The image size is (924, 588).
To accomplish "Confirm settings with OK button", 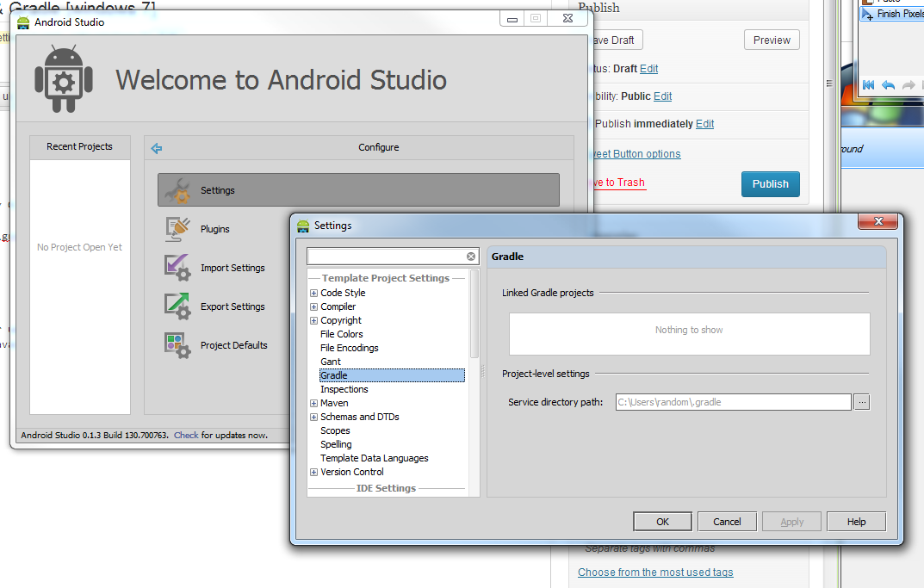I will tap(662, 522).
